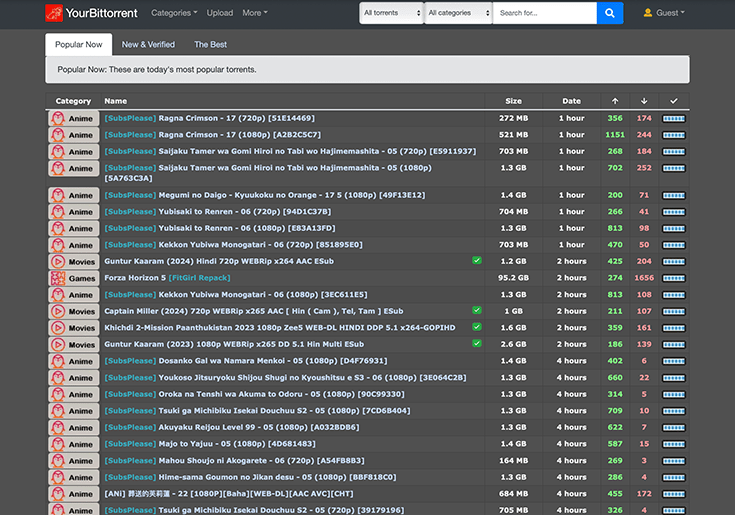Click health bar for Forza Horizon 5 row
The width and height of the screenshot is (735, 515).
[x=674, y=278]
